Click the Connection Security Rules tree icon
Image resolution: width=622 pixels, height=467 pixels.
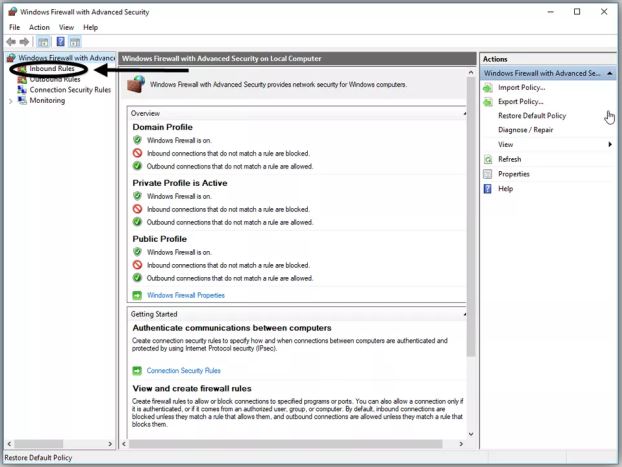(x=22, y=90)
